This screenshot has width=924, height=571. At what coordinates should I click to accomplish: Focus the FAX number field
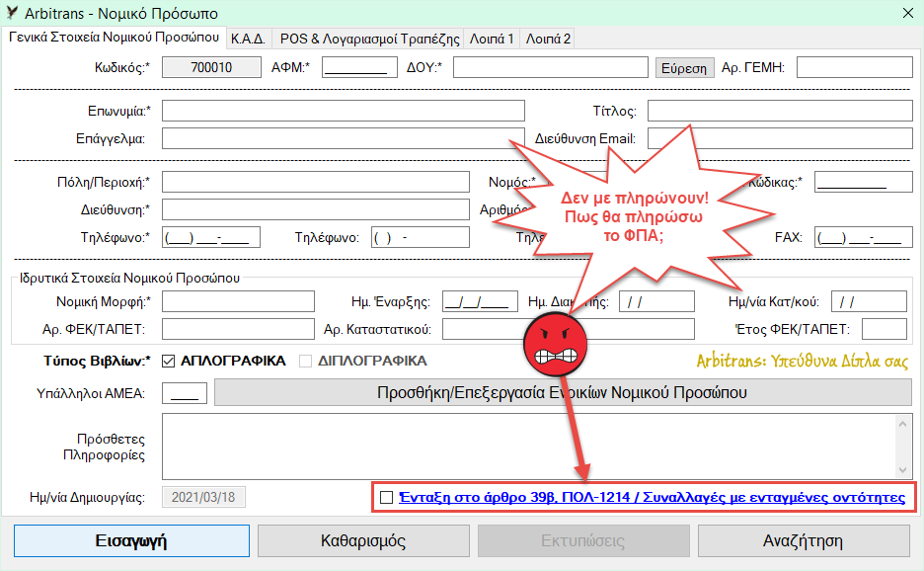point(864,237)
